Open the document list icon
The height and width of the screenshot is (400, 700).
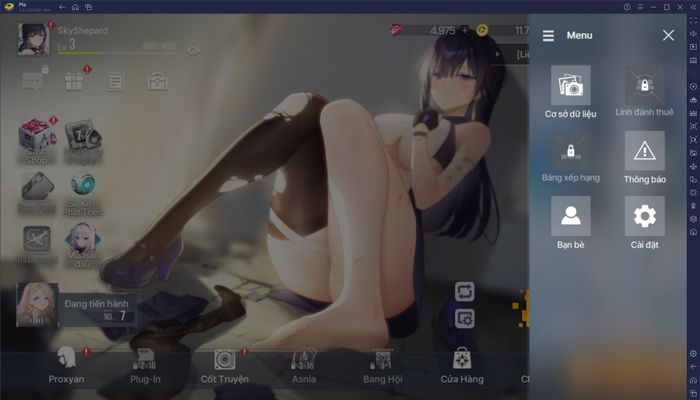[x=116, y=82]
